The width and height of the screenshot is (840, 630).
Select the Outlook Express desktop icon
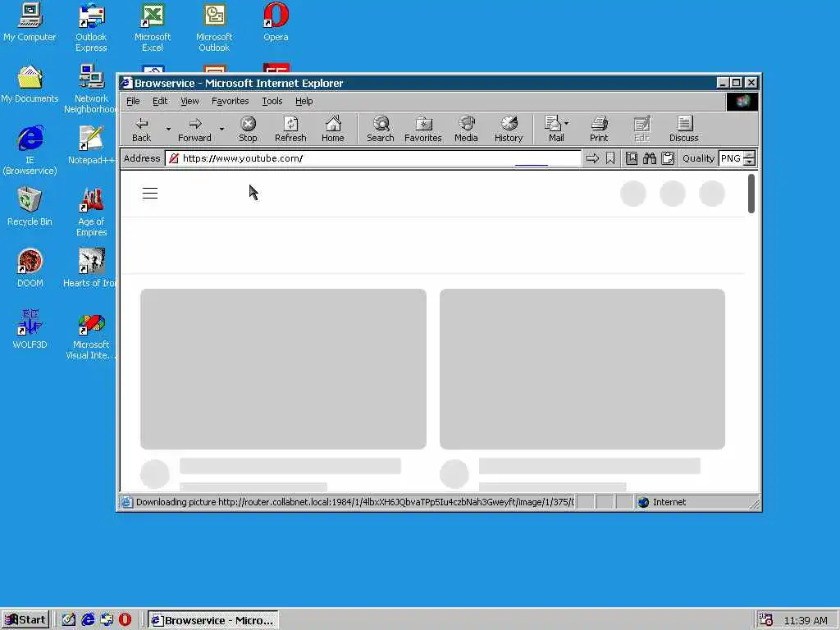pyautogui.click(x=91, y=28)
